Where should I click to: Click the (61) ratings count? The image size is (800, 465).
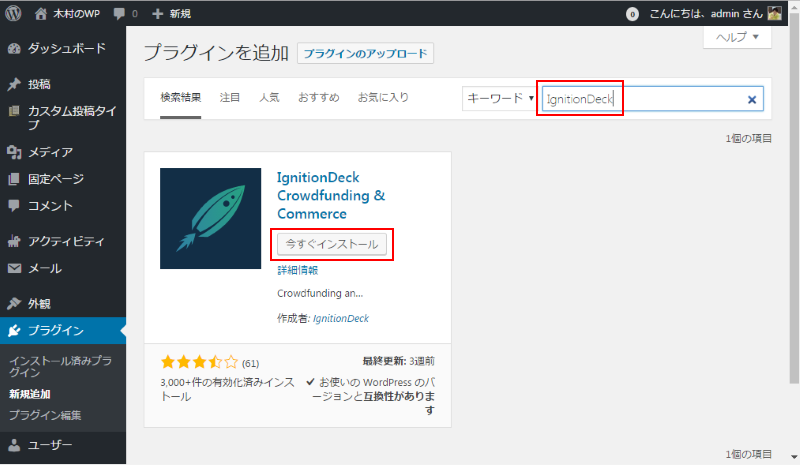250,363
